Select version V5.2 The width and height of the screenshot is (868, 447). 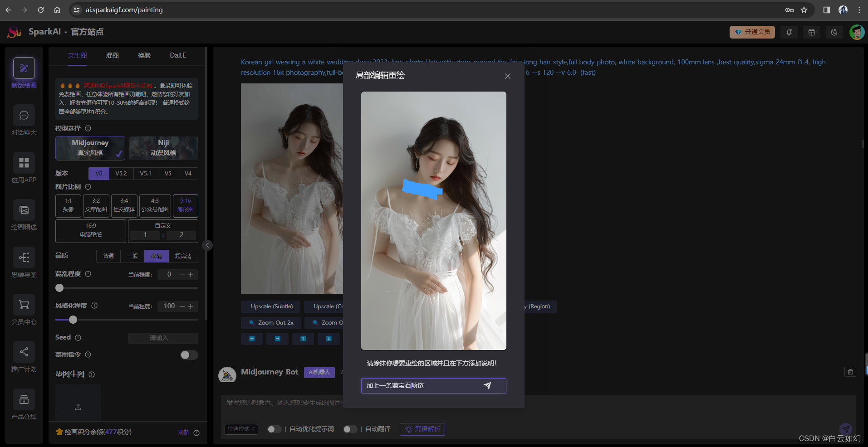point(121,174)
